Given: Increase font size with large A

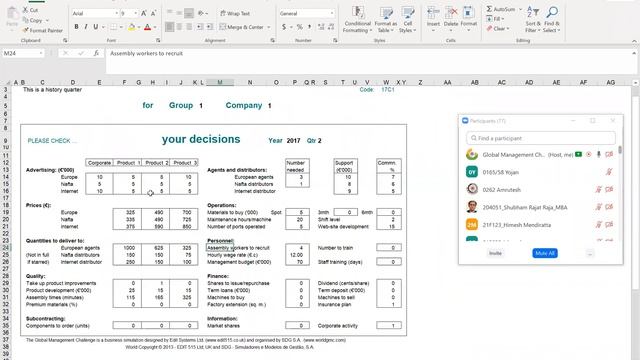Looking at the screenshot, I should 144,13.
